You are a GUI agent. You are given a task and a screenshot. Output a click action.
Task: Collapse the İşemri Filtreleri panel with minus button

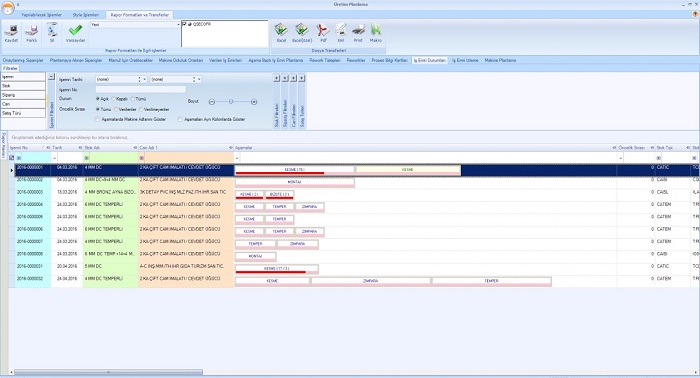click(51, 77)
